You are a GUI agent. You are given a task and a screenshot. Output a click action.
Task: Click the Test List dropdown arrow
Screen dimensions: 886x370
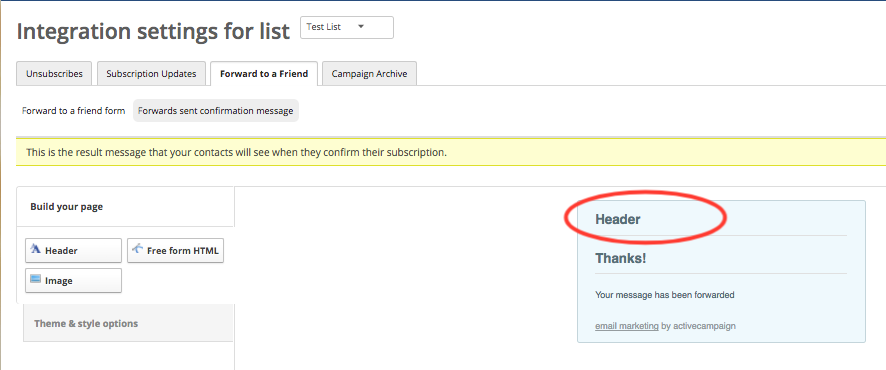[x=361, y=27]
